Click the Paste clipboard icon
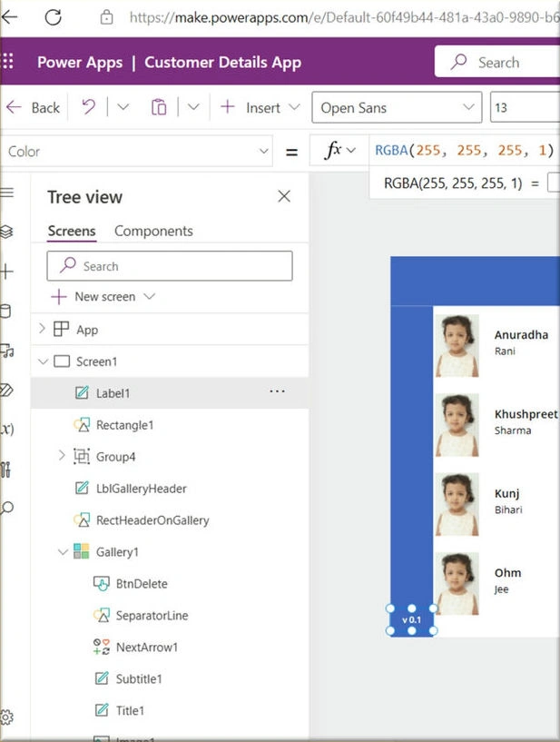This screenshot has height=742, width=560. click(x=159, y=107)
